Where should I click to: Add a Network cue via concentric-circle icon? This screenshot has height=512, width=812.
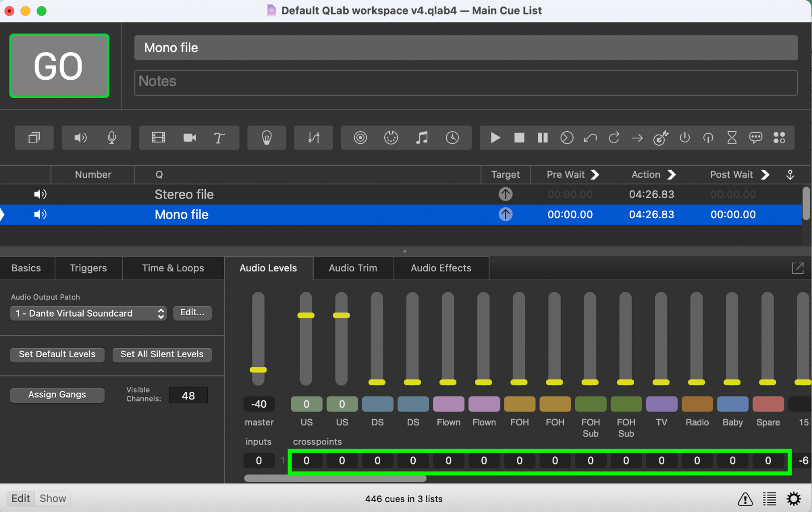click(360, 138)
